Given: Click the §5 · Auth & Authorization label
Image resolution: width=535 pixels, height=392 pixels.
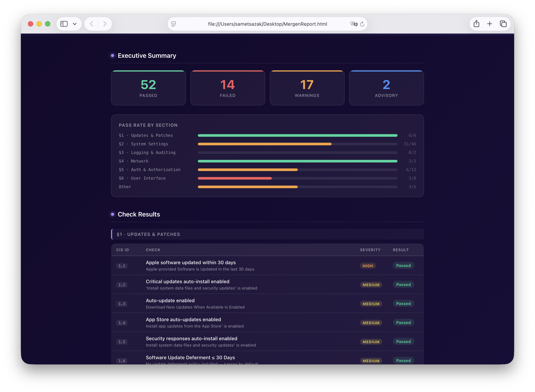Looking at the screenshot, I should pos(149,170).
